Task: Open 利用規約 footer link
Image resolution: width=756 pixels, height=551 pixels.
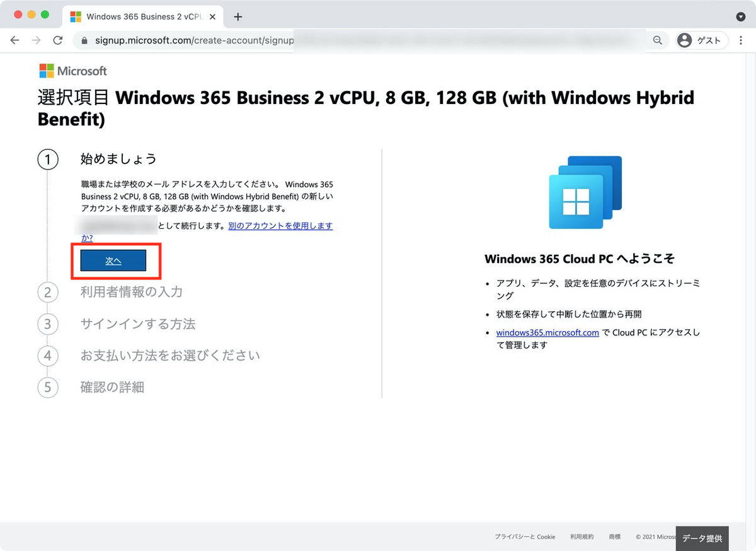Action: coord(581,537)
